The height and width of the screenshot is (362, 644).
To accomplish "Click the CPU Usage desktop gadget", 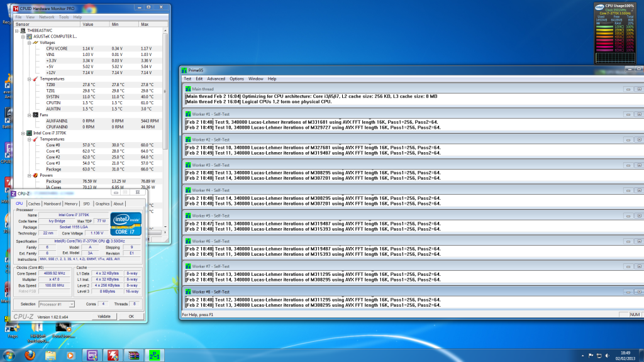I will tap(615, 33).
